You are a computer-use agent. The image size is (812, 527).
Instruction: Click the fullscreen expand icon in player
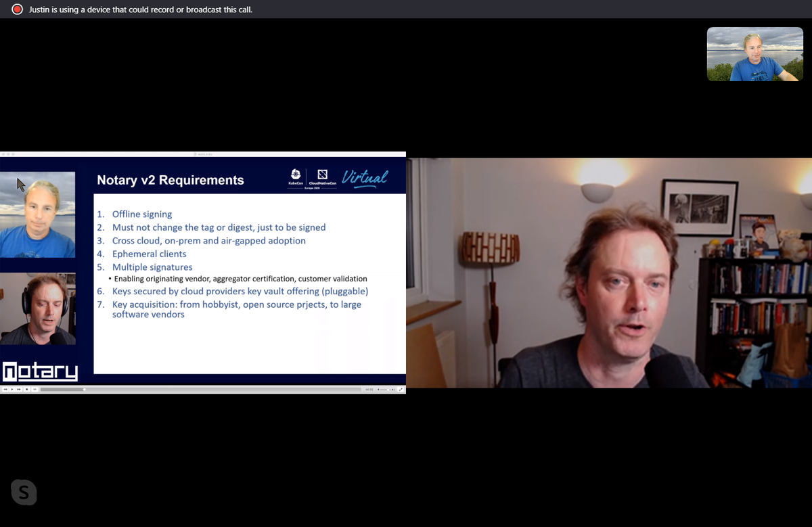tap(401, 389)
